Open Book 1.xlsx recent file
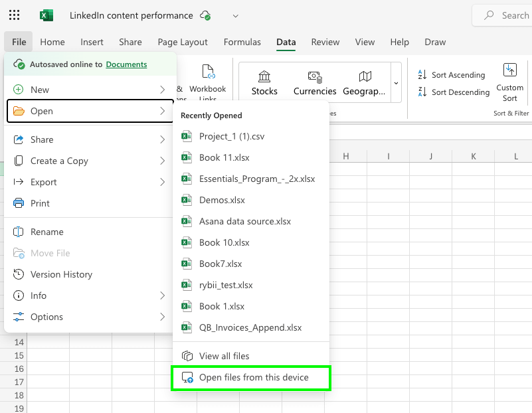Screen dimensions: 532x413 coord(251,306)
